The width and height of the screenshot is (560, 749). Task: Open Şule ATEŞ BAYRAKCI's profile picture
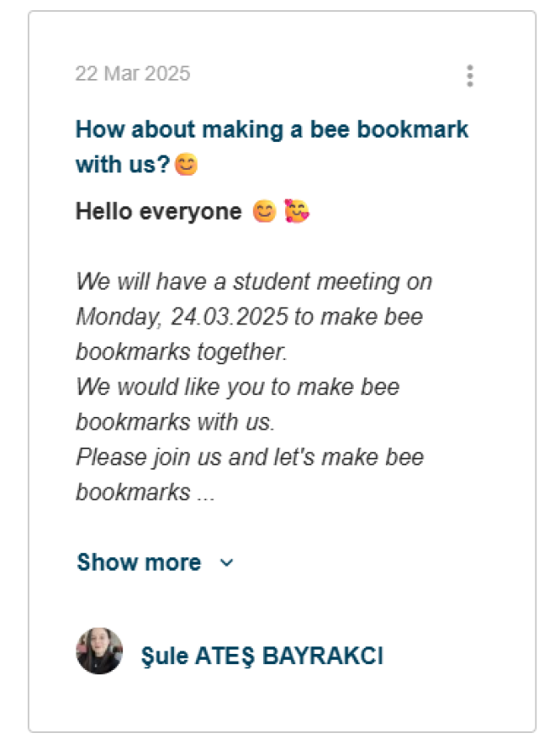coord(99,650)
